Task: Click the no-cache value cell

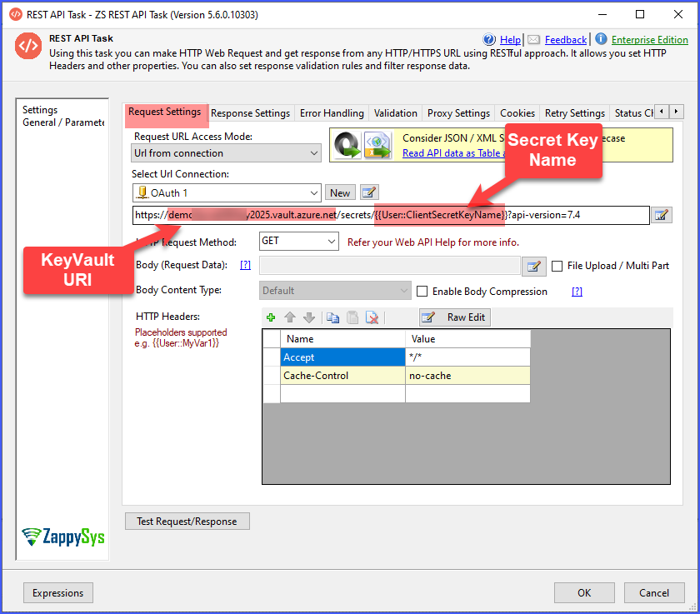Action: coord(467,376)
